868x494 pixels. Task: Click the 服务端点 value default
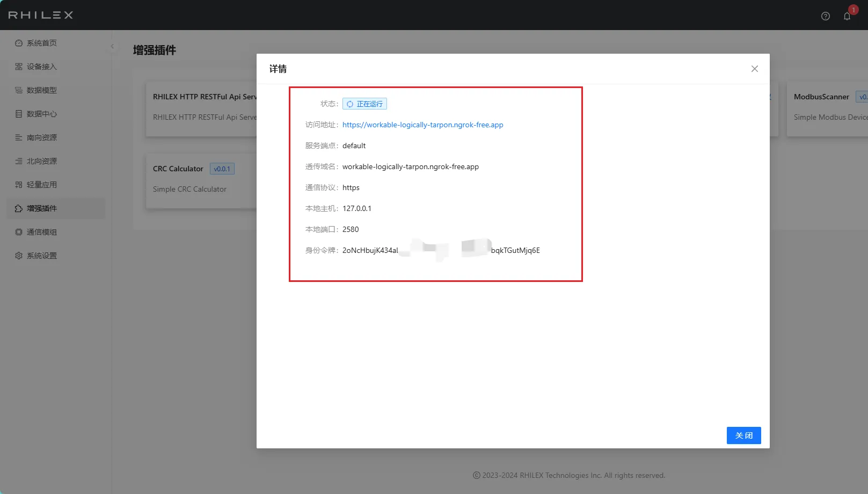point(354,146)
